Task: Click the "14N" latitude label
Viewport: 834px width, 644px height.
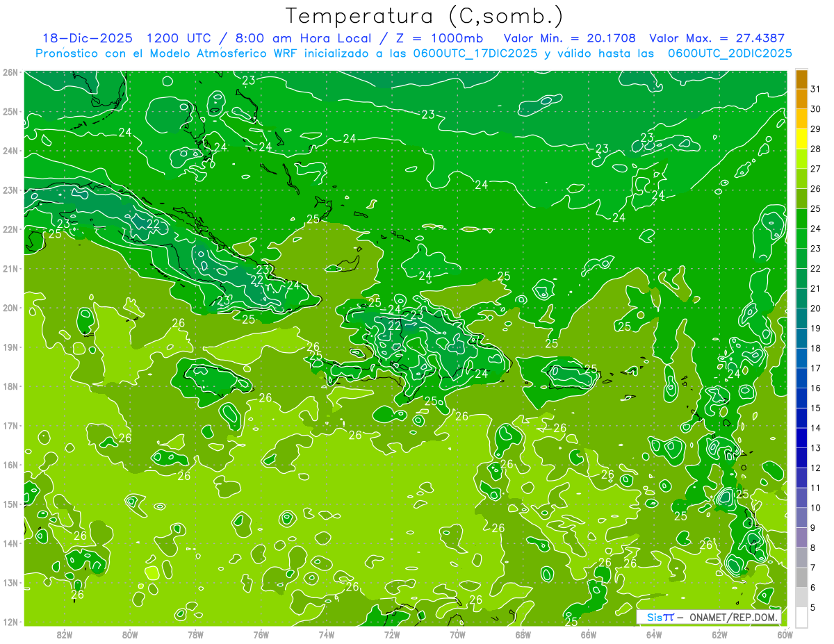Action: click(10, 543)
